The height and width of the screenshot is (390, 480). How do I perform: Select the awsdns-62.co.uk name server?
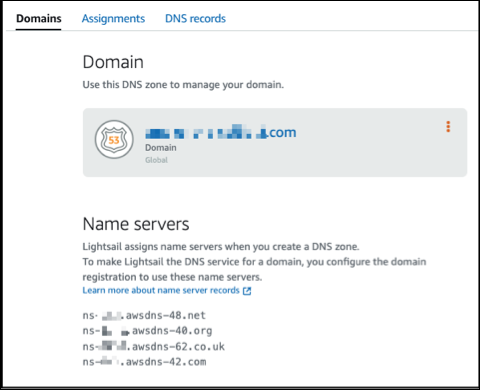154,347
